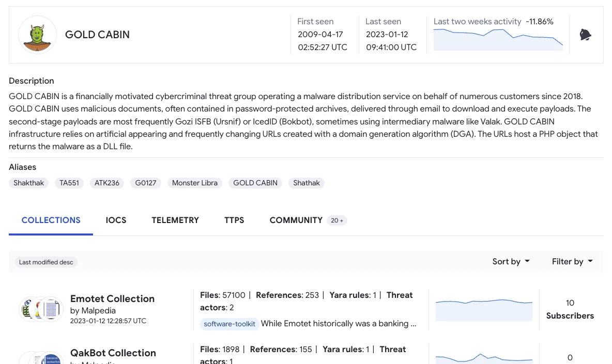Open the Sort by dropdown
The image size is (612, 364).
pos(511,261)
